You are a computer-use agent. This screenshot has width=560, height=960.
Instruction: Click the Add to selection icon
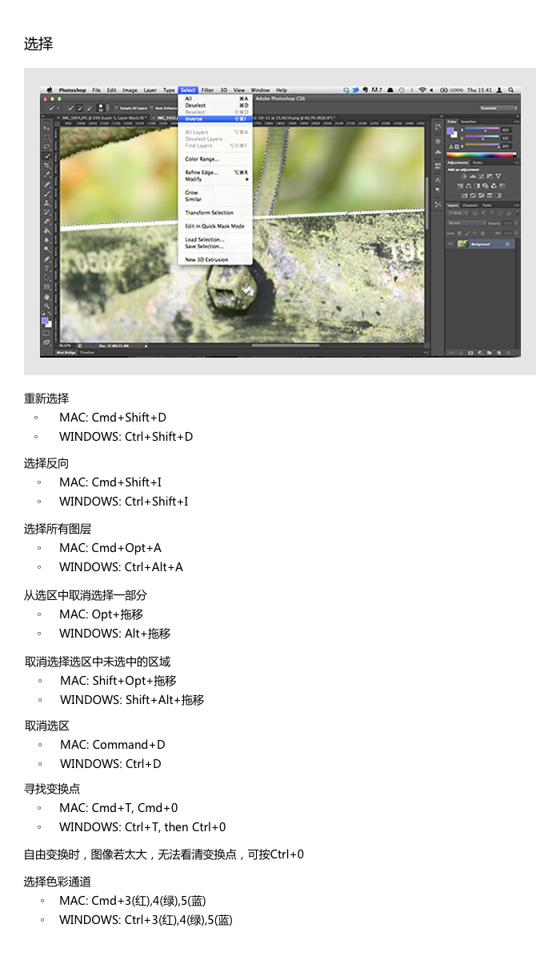point(79,108)
